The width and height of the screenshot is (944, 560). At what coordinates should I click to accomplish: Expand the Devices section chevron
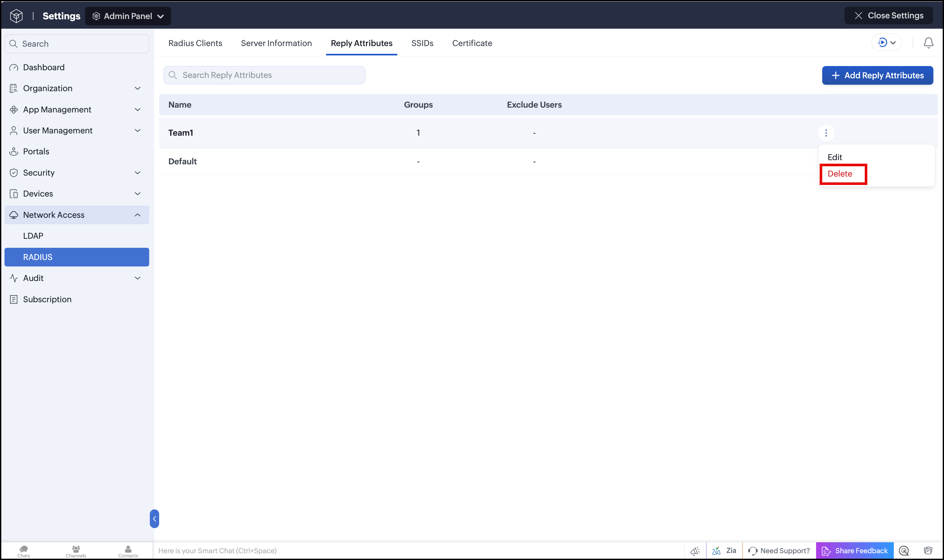(x=137, y=194)
